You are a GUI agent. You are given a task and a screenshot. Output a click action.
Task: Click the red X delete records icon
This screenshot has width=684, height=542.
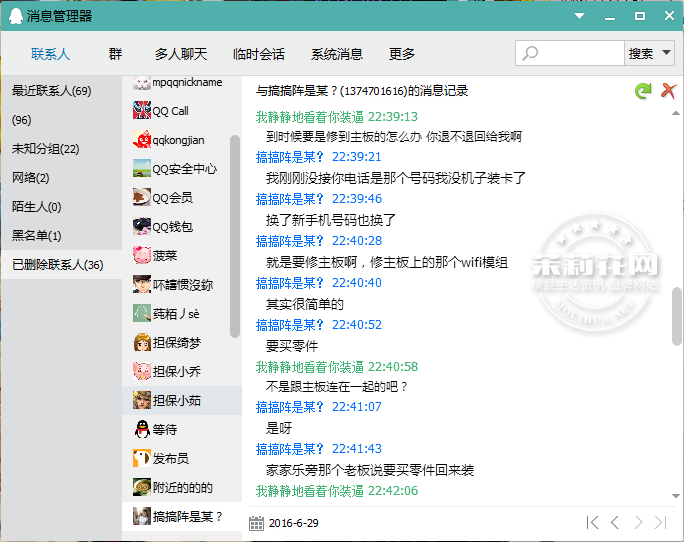(x=669, y=91)
